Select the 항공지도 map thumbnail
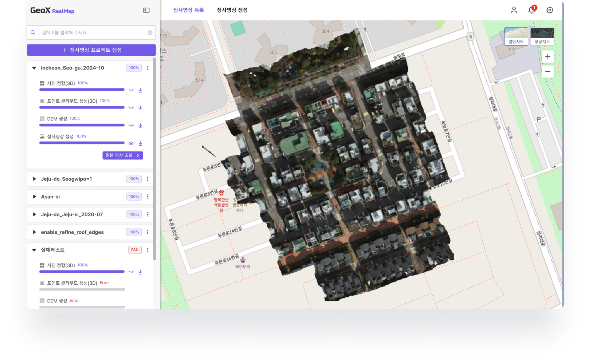Screen dimensions: 589x364 (x=542, y=36)
